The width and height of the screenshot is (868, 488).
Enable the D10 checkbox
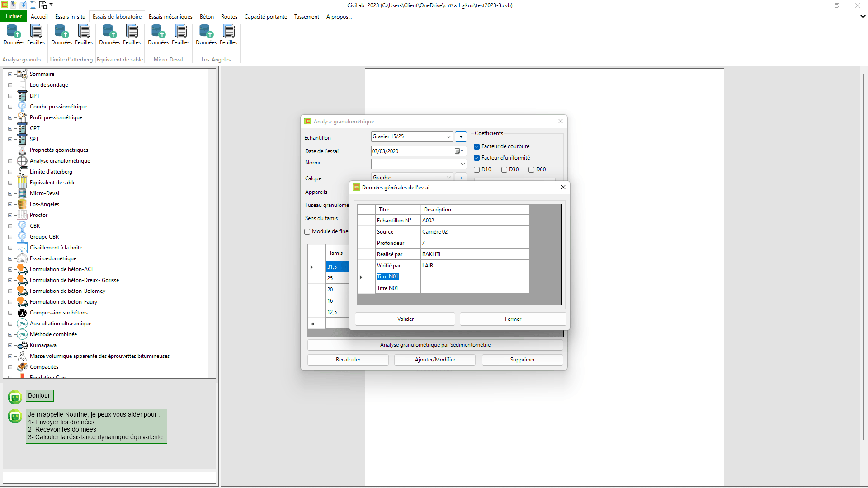tap(476, 169)
